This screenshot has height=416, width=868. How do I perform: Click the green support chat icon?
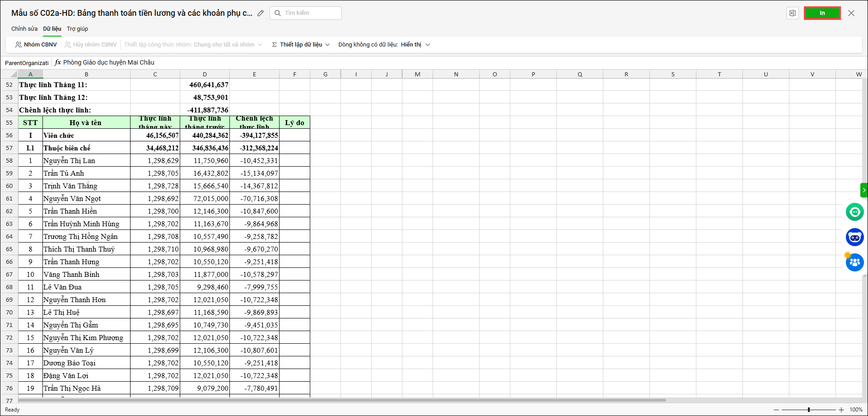854,212
